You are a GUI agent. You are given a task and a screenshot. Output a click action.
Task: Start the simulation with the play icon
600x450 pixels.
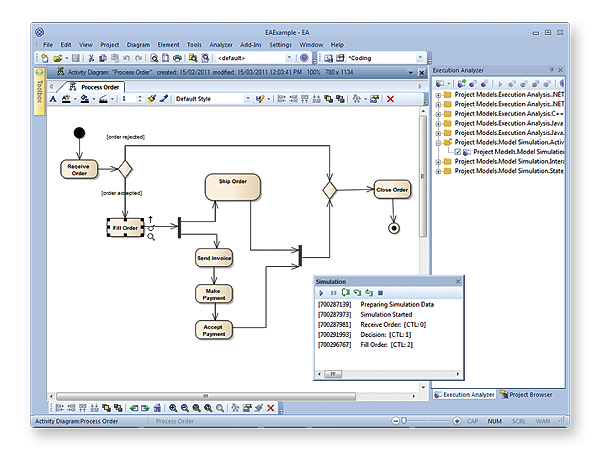[321, 292]
